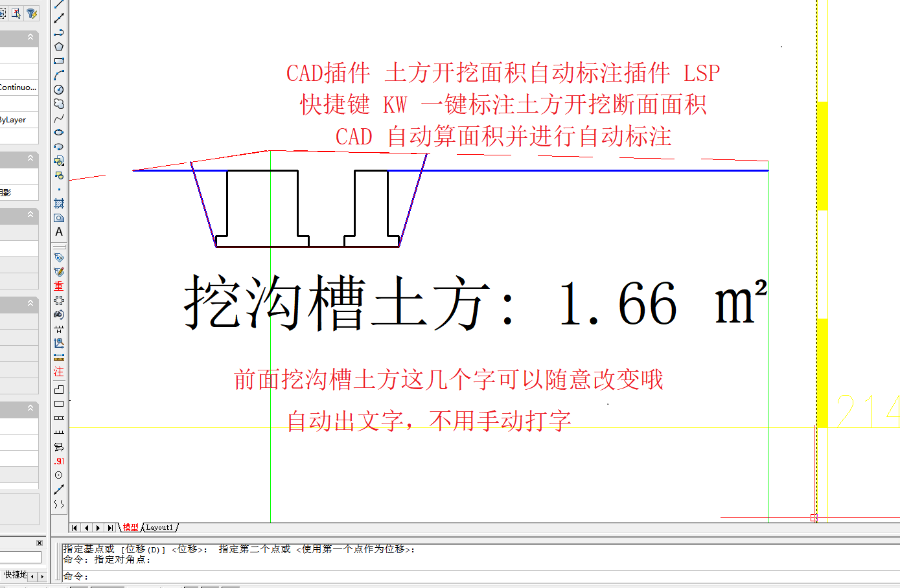Collapse the section containing the 影 row

point(30,159)
